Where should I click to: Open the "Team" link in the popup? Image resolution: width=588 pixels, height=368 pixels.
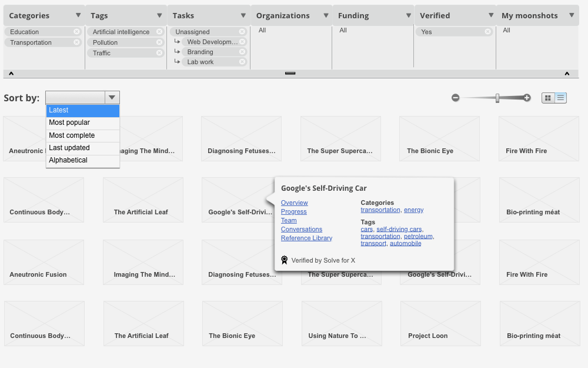[289, 220]
